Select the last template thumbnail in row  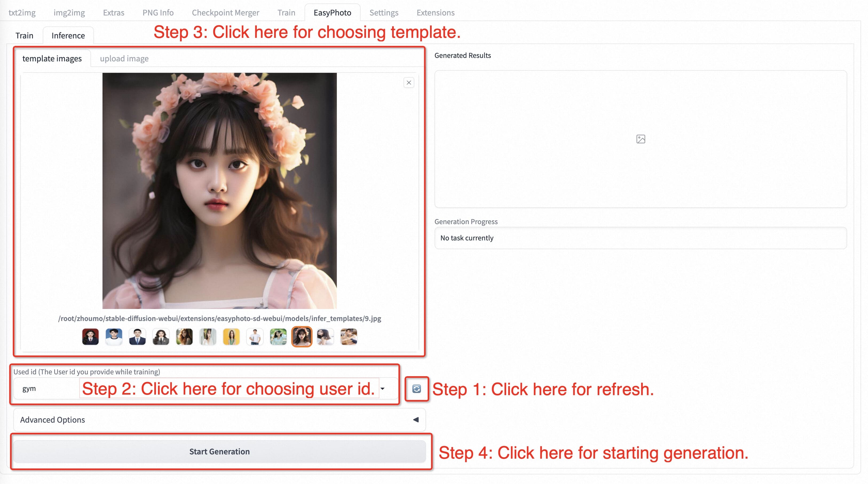click(348, 336)
